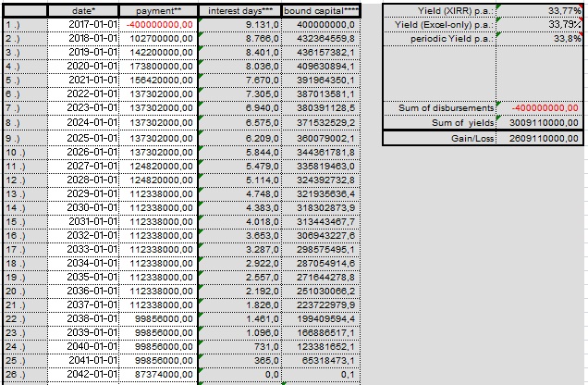Click the last payment 87374000,00
Viewport: 588px width, 385px height.
[x=157, y=374]
